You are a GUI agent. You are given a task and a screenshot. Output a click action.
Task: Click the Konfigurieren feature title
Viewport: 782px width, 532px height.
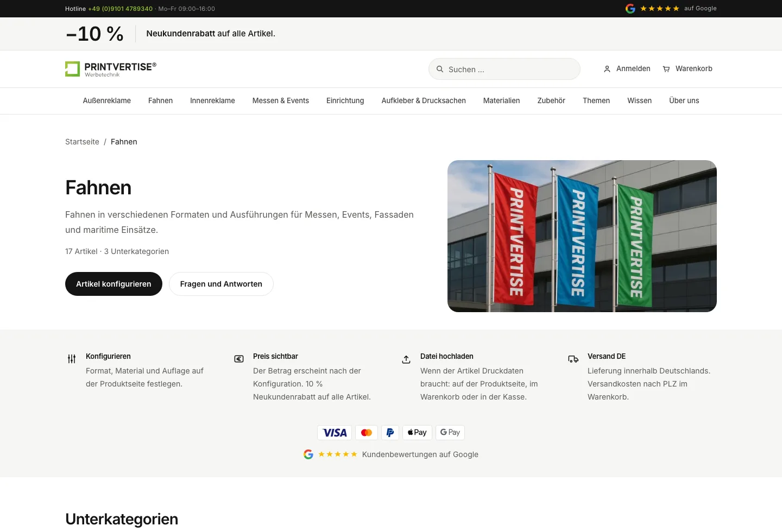(108, 356)
